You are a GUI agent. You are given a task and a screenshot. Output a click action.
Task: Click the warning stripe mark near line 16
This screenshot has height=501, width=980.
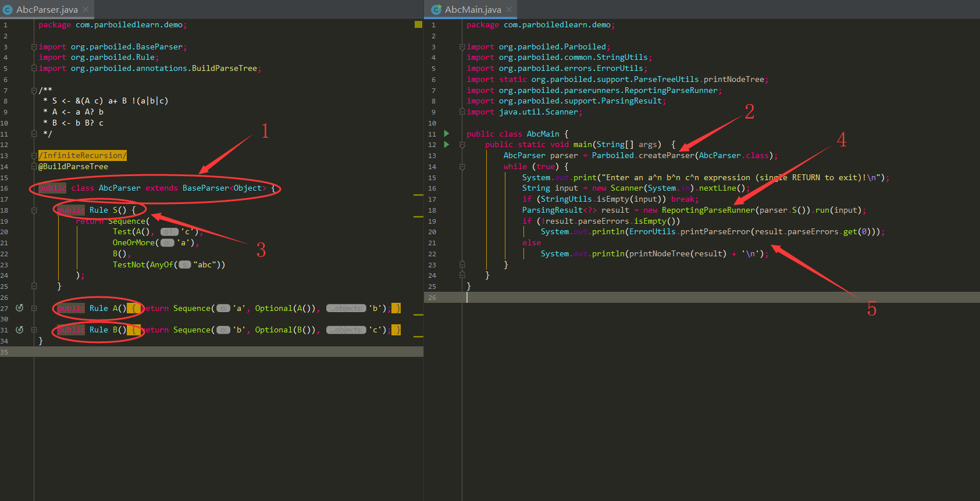coord(418,195)
